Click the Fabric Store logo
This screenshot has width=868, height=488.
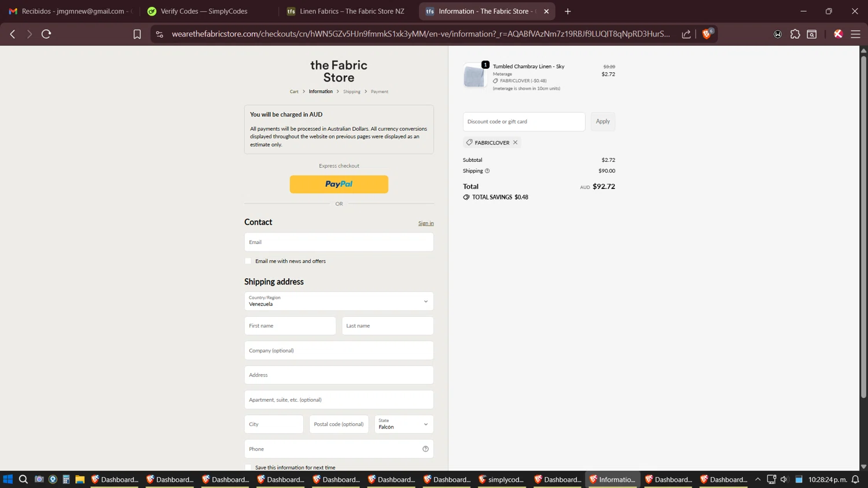(339, 71)
